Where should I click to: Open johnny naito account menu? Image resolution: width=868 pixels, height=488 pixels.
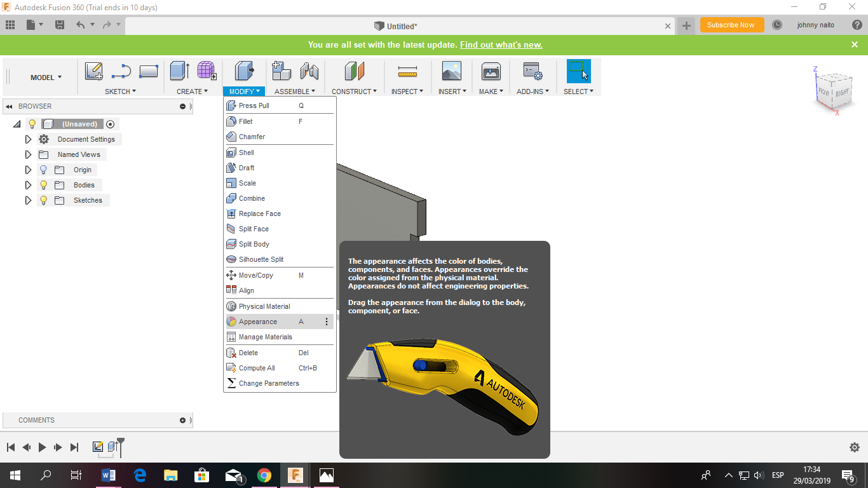[816, 25]
